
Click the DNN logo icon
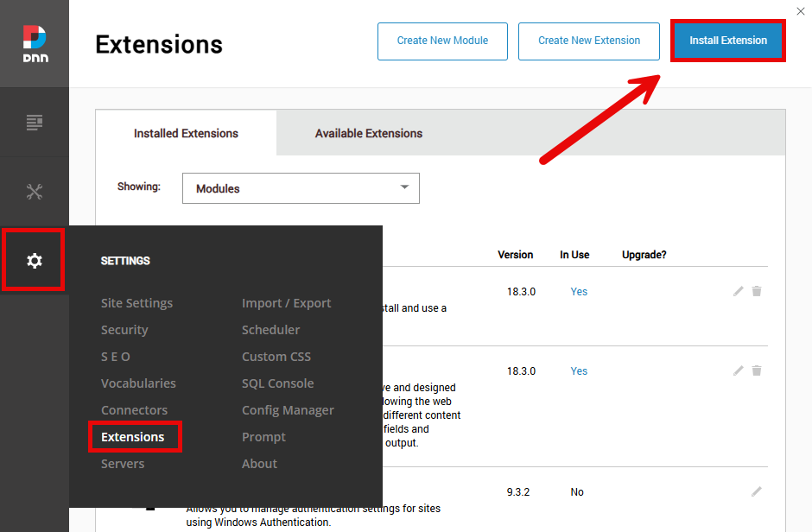pos(35,43)
